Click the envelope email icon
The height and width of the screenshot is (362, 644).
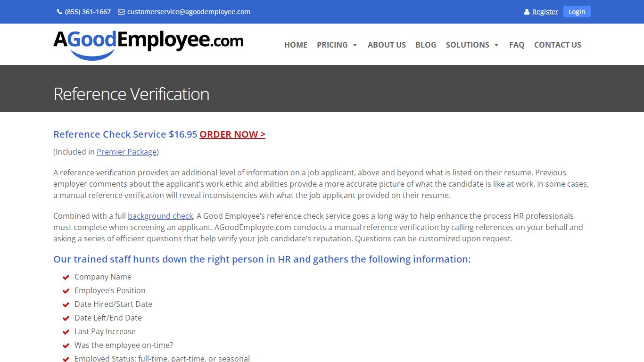click(x=121, y=12)
